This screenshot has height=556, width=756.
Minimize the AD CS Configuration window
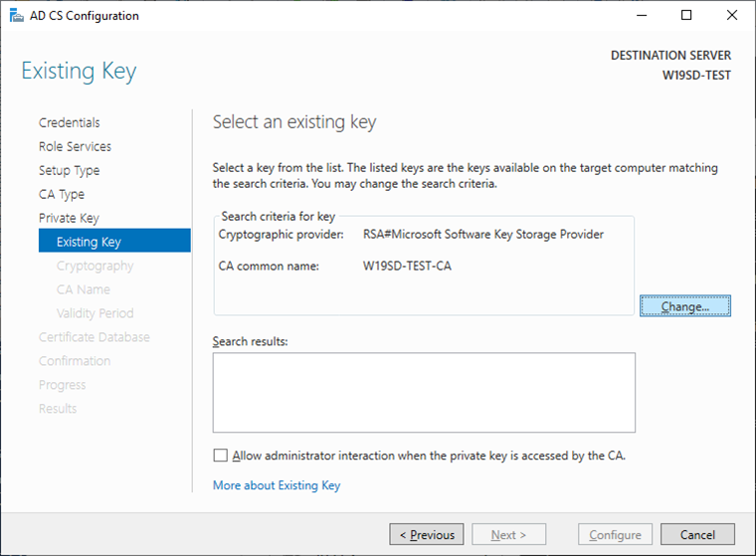641,16
